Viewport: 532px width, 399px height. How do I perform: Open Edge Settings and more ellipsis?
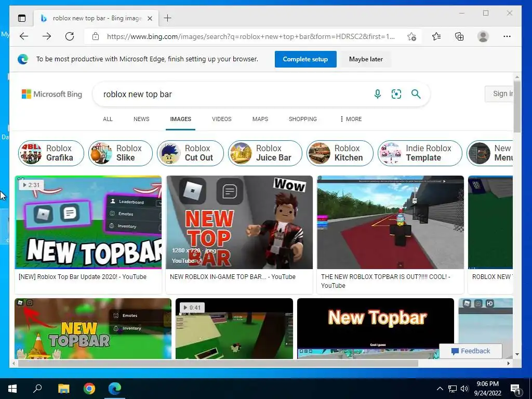coord(507,36)
